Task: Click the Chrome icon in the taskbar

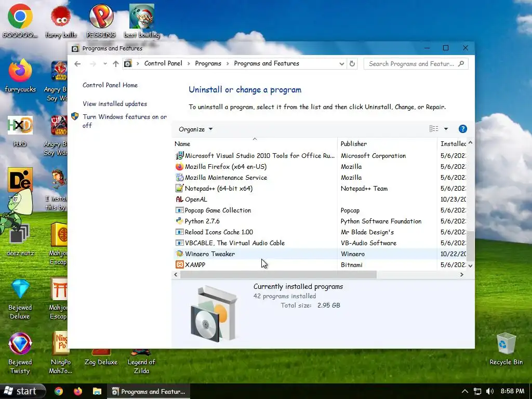Action: pos(59,391)
